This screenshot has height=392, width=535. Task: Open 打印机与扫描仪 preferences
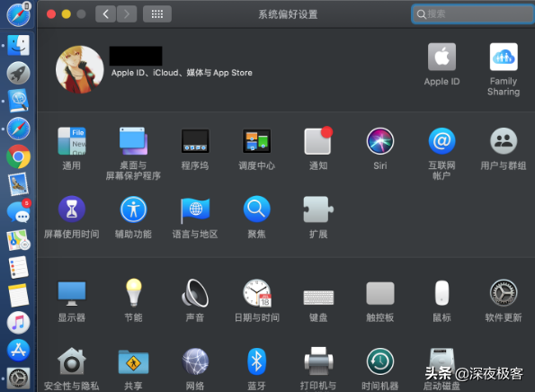coord(318,361)
